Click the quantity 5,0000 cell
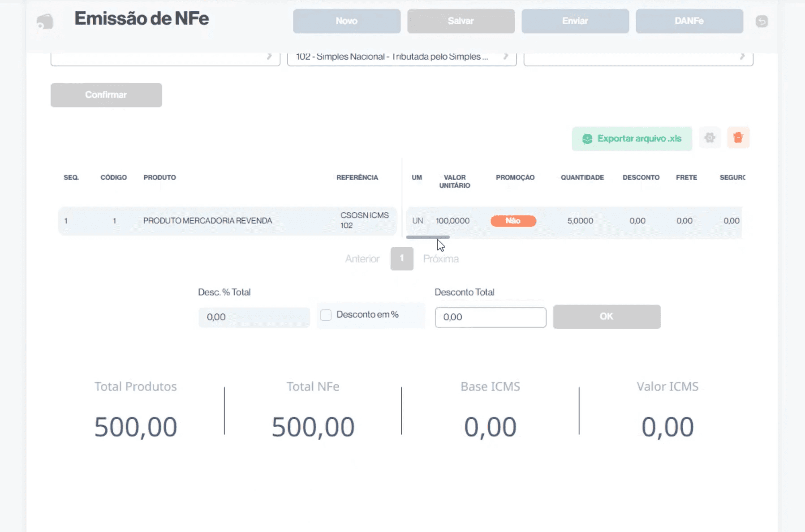The width and height of the screenshot is (805, 532). [x=580, y=221]
